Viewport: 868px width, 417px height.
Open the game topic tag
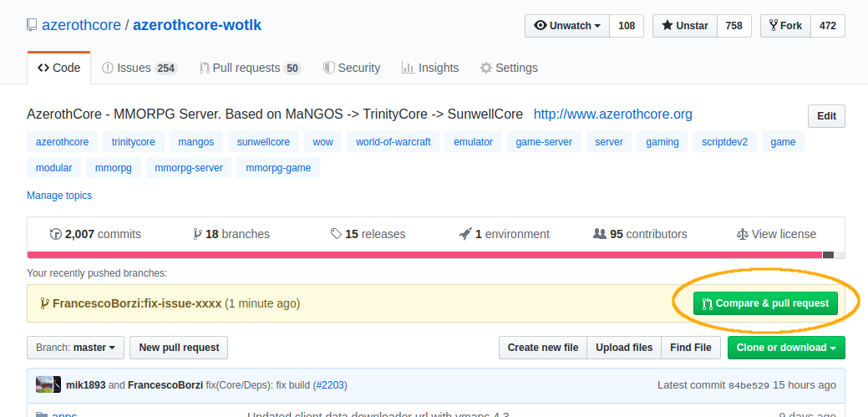pos(783,142)
